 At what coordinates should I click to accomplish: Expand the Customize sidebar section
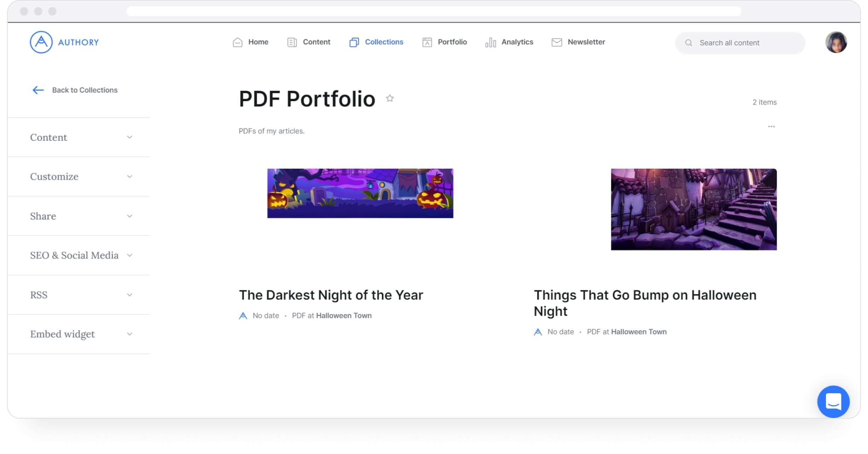80,176
